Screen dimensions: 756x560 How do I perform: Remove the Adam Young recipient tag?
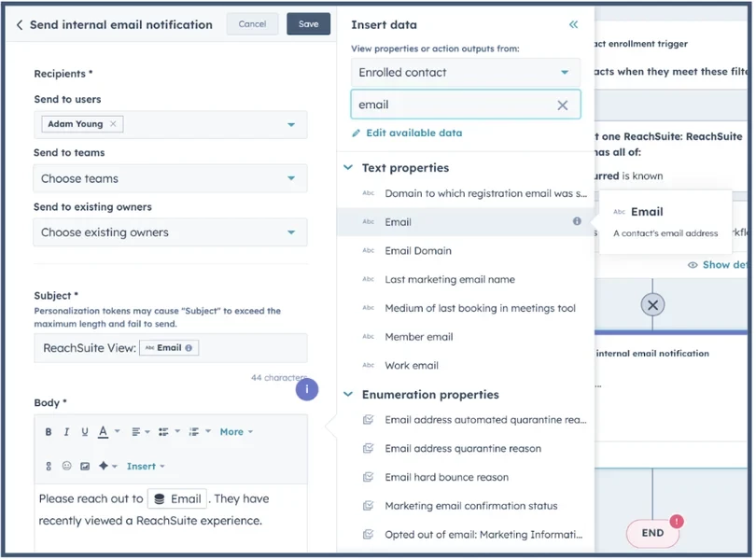113,124
